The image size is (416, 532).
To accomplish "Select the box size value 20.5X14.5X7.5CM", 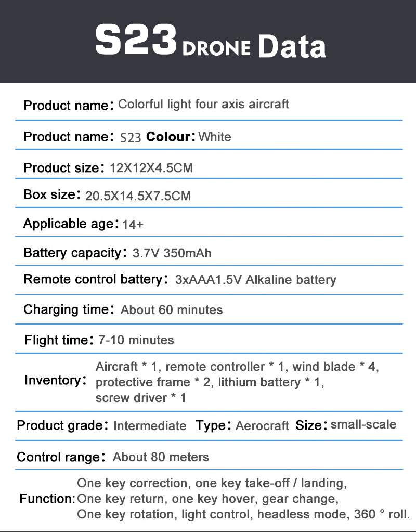I will [x=138, y=196].
